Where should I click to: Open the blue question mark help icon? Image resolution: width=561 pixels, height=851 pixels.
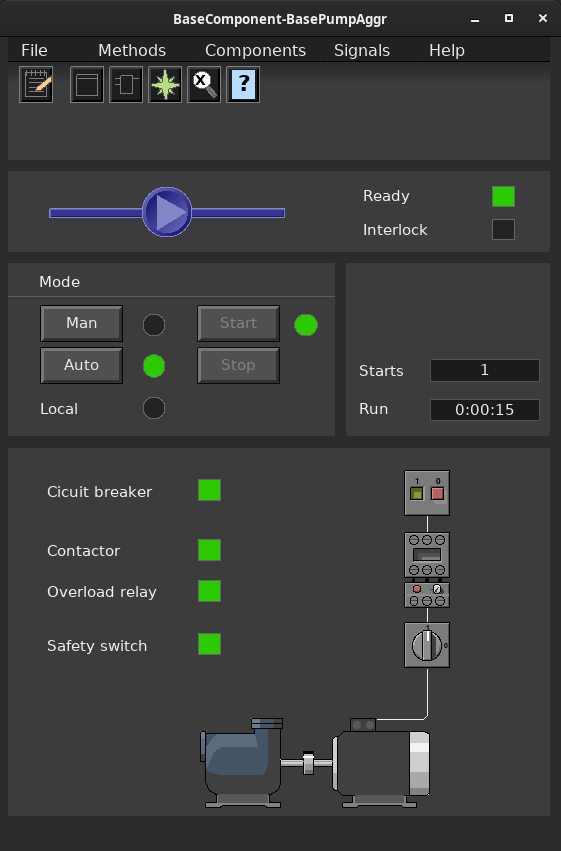tap(243, 84)
